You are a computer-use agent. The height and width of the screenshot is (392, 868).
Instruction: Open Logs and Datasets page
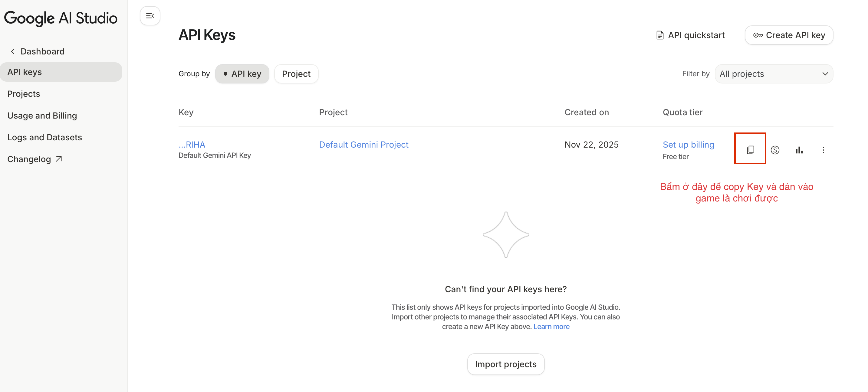click(44, 137)
